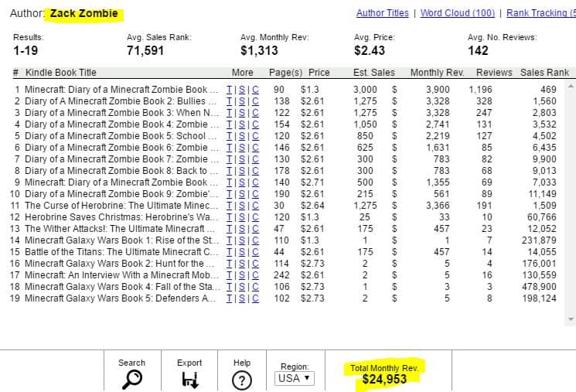Click the Avg. Monthly Rev value $1,313

[x=259, y=50]
